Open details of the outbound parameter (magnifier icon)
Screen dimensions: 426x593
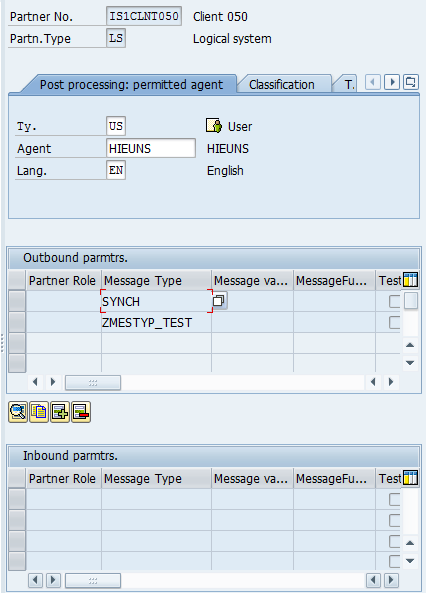18,412
